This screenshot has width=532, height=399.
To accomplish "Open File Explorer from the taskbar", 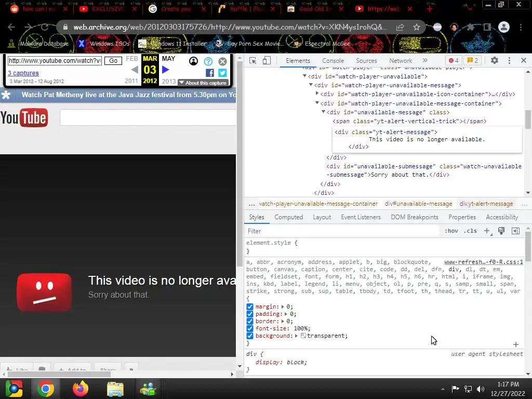I will 115,389.
